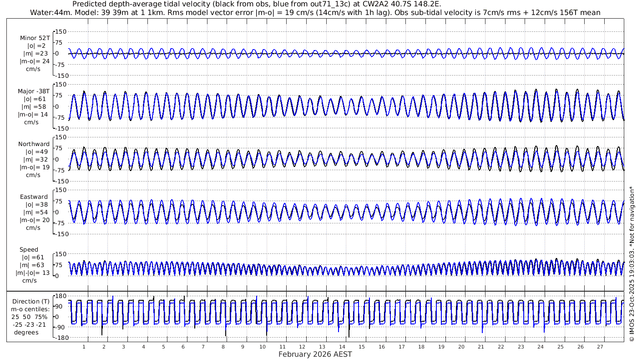
Task: Click the '|m-o| = 24' value under Minor
Action: (34, 61)
